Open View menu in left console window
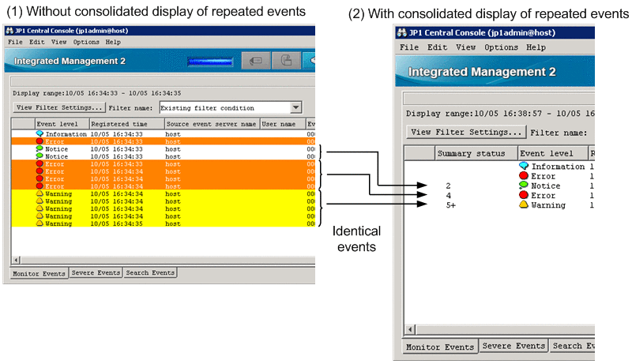 pos(58,42)
